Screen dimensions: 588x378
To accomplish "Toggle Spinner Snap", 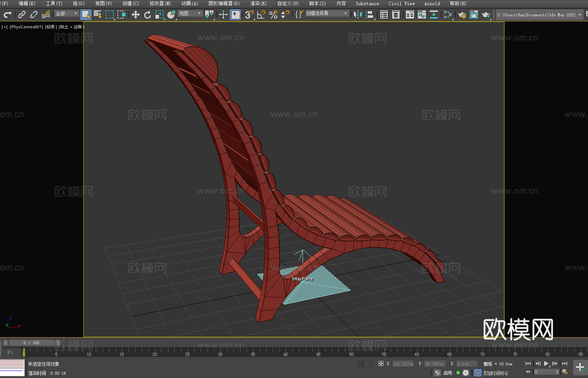I will coord(285,15).
